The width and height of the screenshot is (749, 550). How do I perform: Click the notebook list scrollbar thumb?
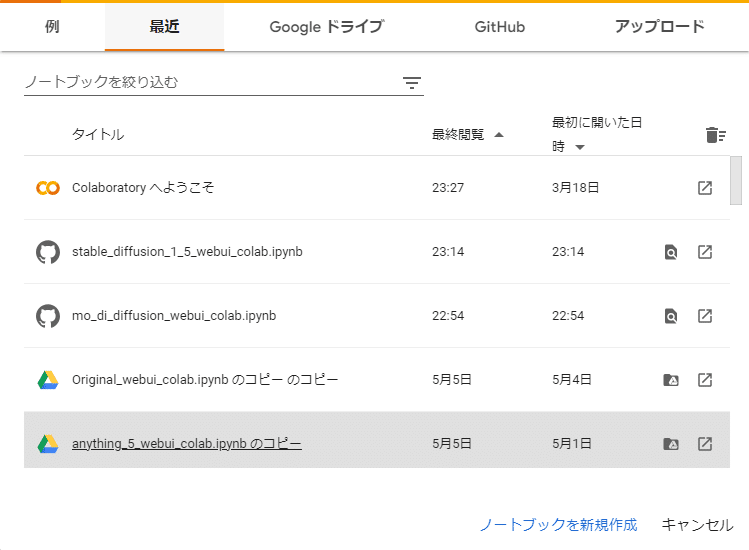point(736,181)
